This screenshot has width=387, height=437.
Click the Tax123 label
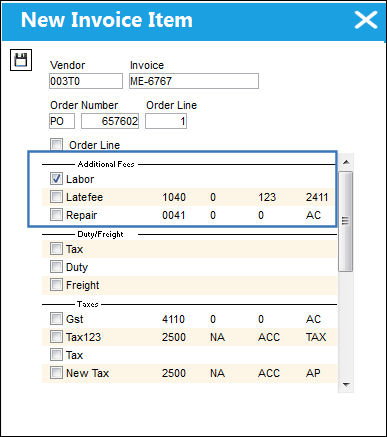click(83, 337)
